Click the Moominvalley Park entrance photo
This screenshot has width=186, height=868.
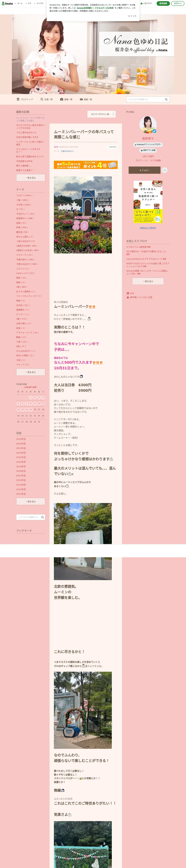[x=83, y=710]
